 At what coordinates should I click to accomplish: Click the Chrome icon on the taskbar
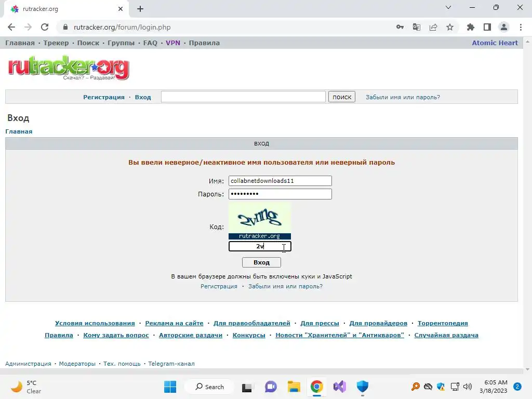[x=316, y=387]
